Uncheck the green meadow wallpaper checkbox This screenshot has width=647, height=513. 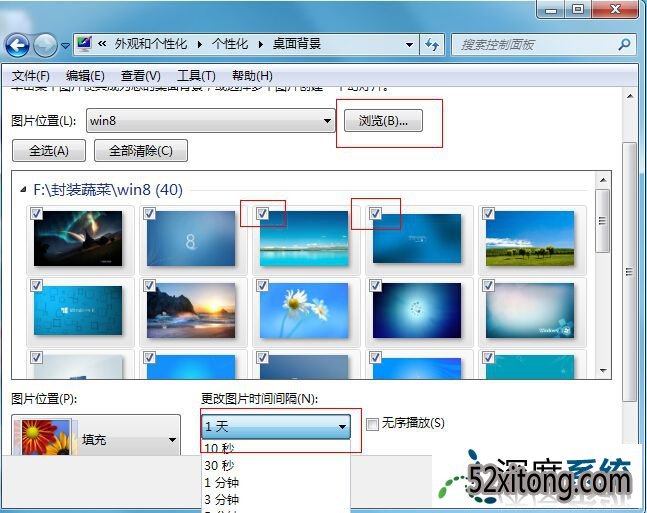(489, 213)
